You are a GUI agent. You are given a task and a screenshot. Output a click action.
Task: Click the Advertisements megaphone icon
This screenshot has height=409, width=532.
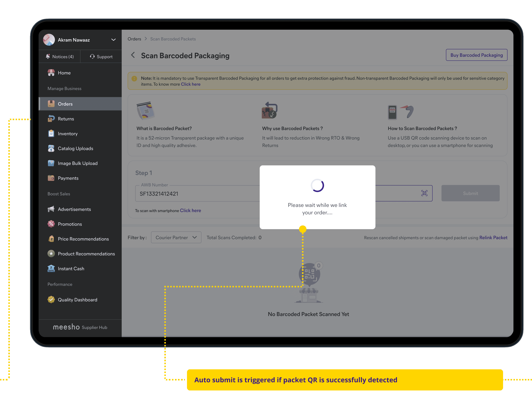[51, 209]
